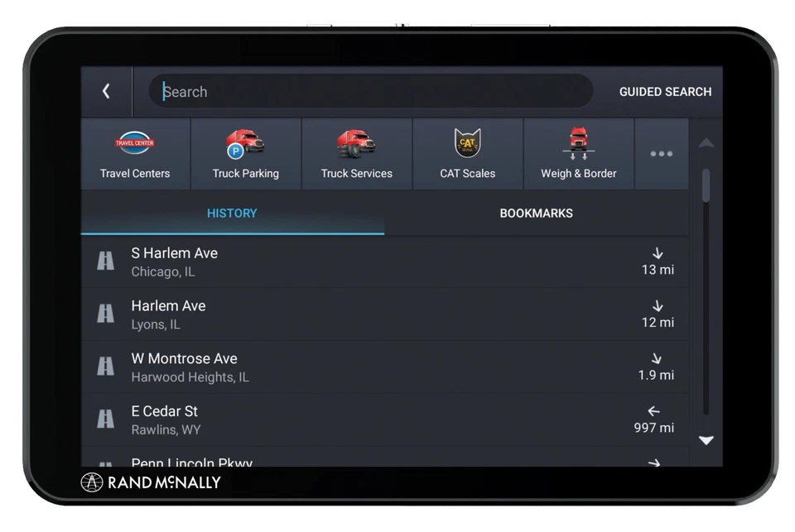795x532 pixels.
Task: Select the Travel Centers category icon
Action: 135,153
